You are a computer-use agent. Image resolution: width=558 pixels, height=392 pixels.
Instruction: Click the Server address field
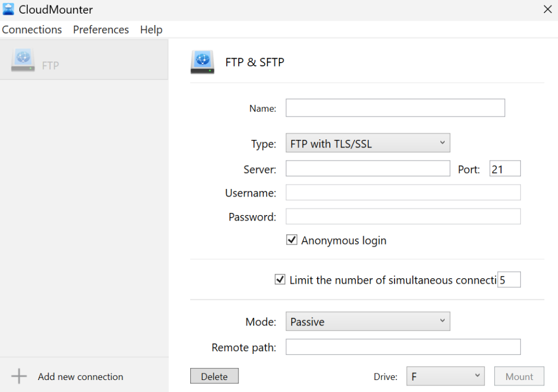[x=368, y=168]
